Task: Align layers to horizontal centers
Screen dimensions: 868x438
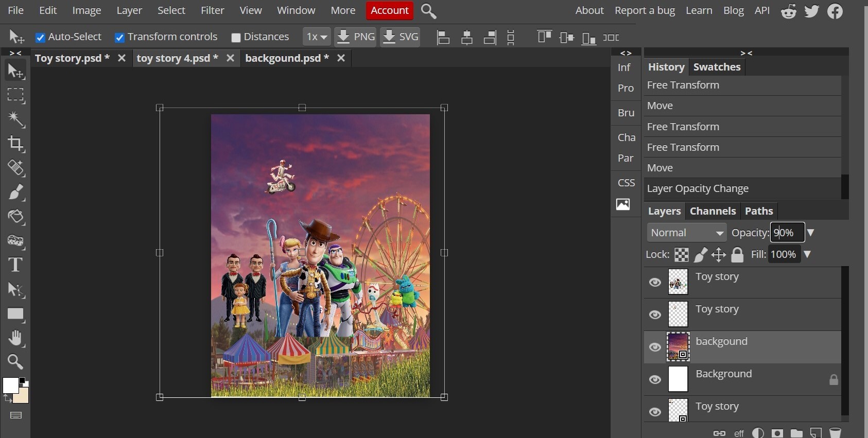Action: (467, 38)
